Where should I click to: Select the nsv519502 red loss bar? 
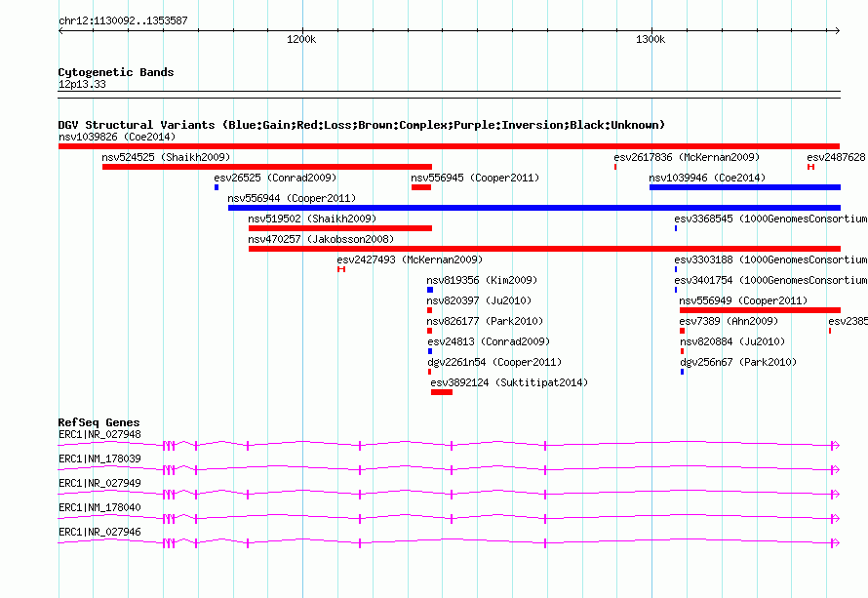click(x=340, y=228)
